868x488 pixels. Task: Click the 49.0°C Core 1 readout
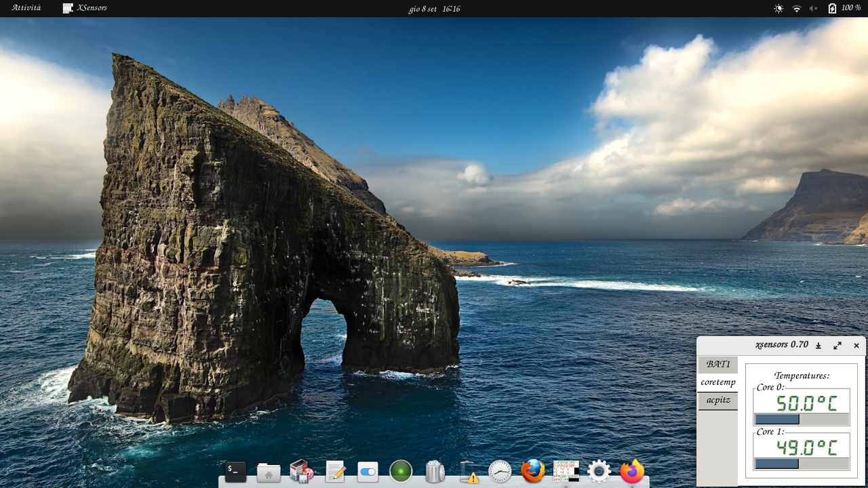coord(806,447)
